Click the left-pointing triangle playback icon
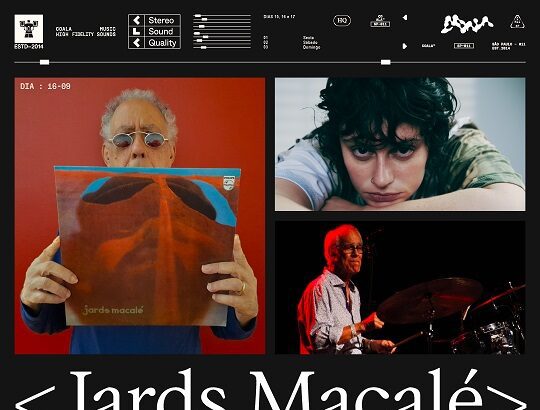The image size is (540, 410). pyautogui.click(x=405, y=17)
